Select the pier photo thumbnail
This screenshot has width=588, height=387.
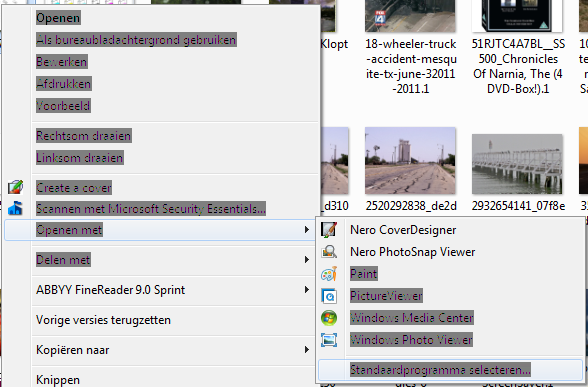[x=517, y=164]
